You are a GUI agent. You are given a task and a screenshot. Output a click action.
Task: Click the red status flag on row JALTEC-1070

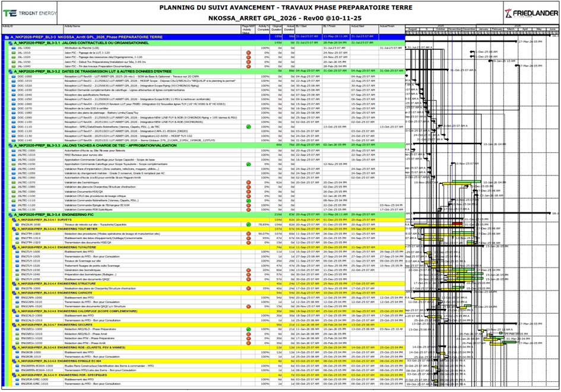pyautogui.click(x=248, y=183)
